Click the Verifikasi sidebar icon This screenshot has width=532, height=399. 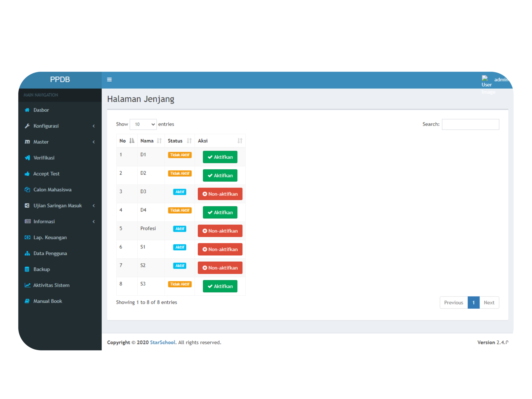click(x=27, y=158)
